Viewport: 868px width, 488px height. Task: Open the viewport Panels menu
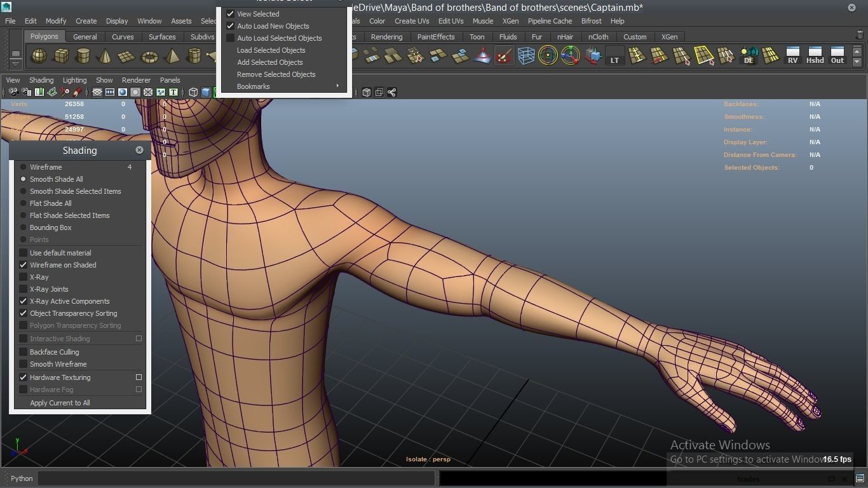[x=170, y=80]
